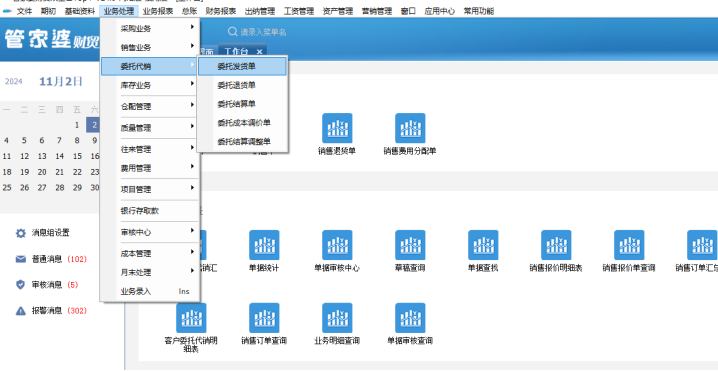Open the 期初 menu
This screenshot has width=718, height=371.
(x=48, y=11)
